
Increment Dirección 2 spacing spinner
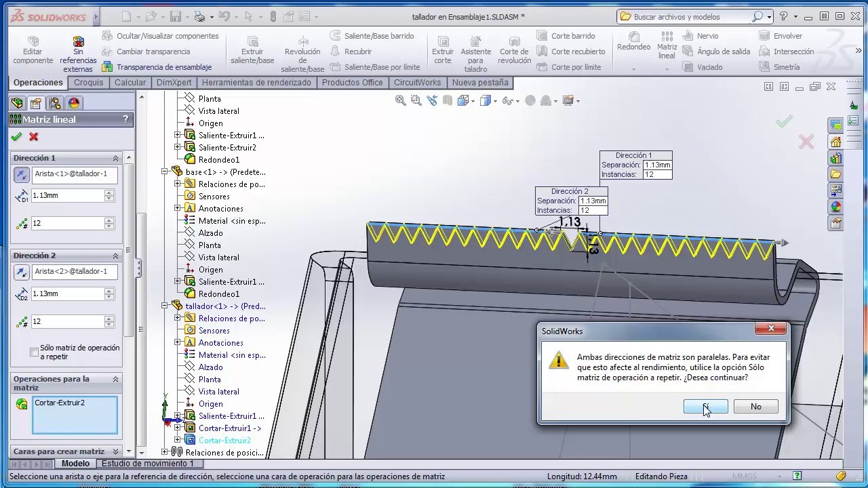click(108, 291)
